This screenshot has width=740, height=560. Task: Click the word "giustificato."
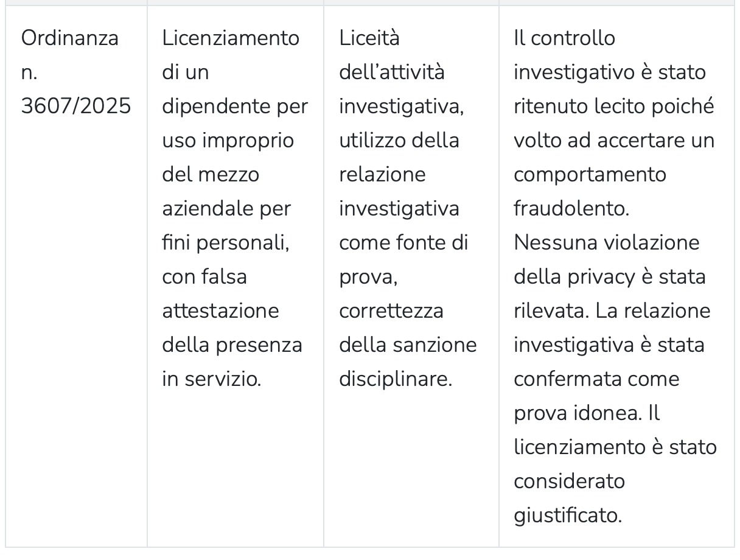point(568,516)
